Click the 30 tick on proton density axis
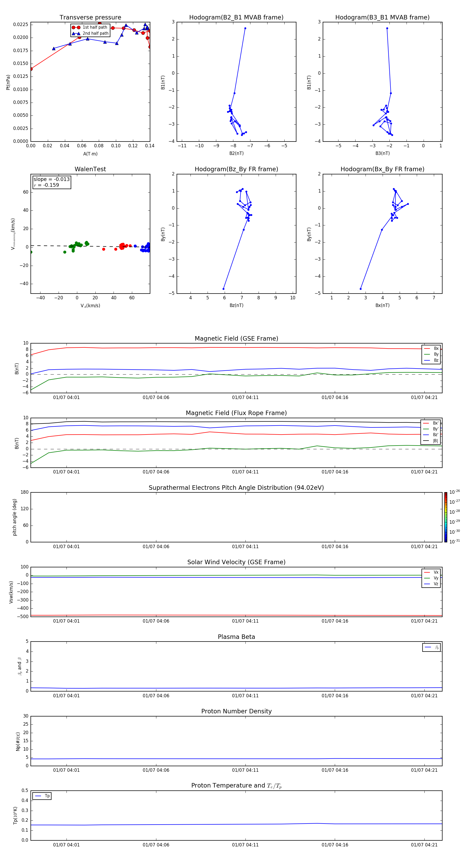This screenshot has width=473, height=868. 25,716
